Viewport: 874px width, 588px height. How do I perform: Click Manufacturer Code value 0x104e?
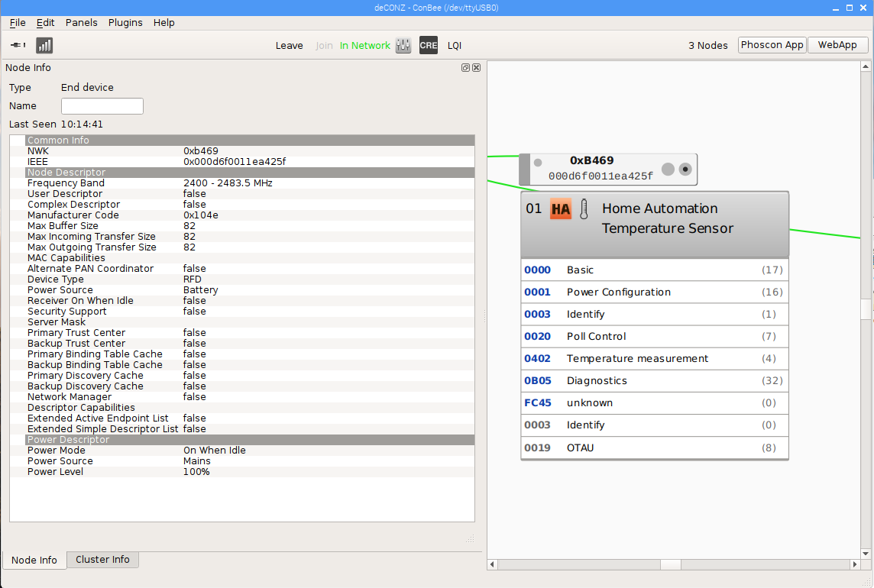click(201, 215)
